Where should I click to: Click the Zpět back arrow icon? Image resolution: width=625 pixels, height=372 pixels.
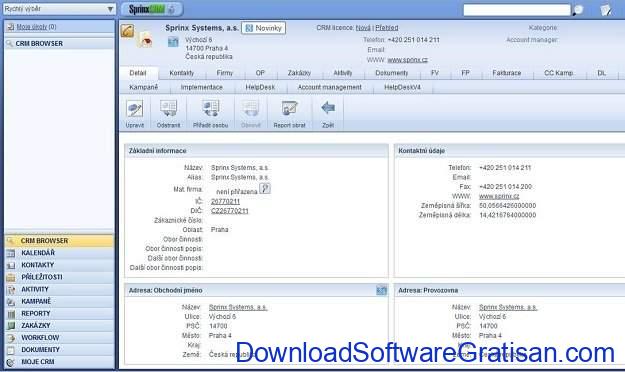[328, 108]
